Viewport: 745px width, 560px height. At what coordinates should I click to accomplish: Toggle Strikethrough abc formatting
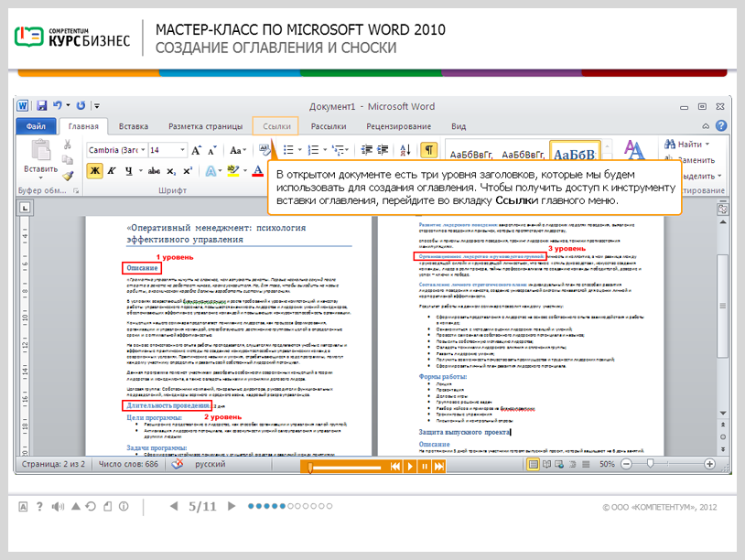point(154,171)
